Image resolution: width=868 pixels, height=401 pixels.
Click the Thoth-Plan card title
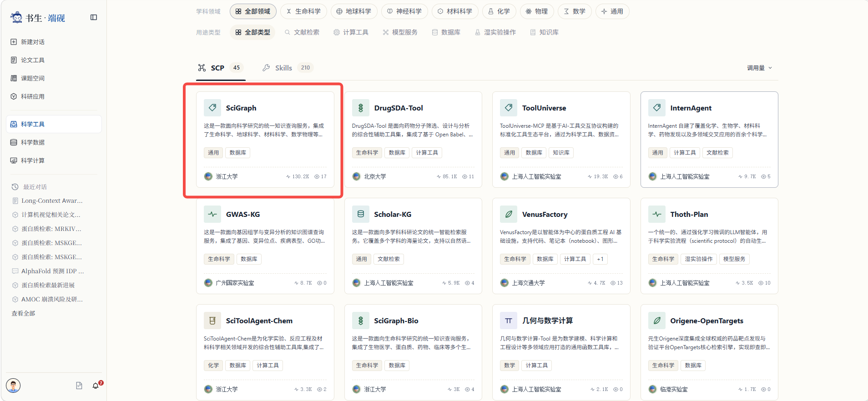(x=689, y=214)
